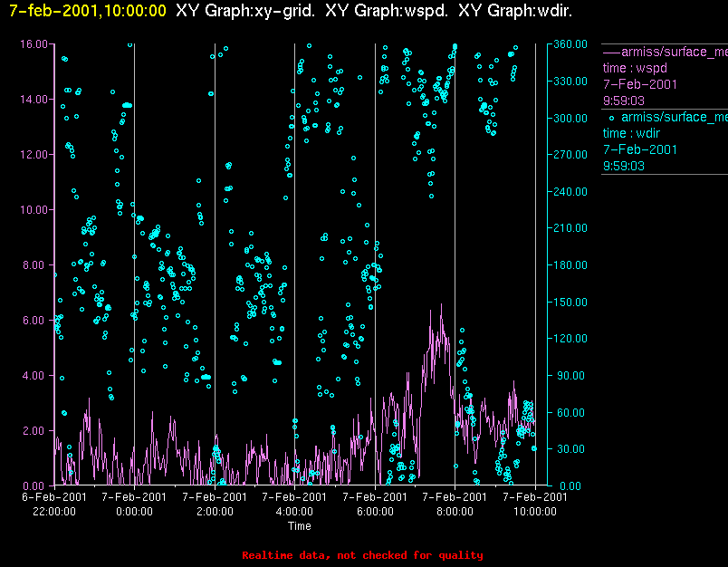Click the 7-Feb-2001 8:00:00 time tick label
The image size is (728, 567).
[455, 505]
